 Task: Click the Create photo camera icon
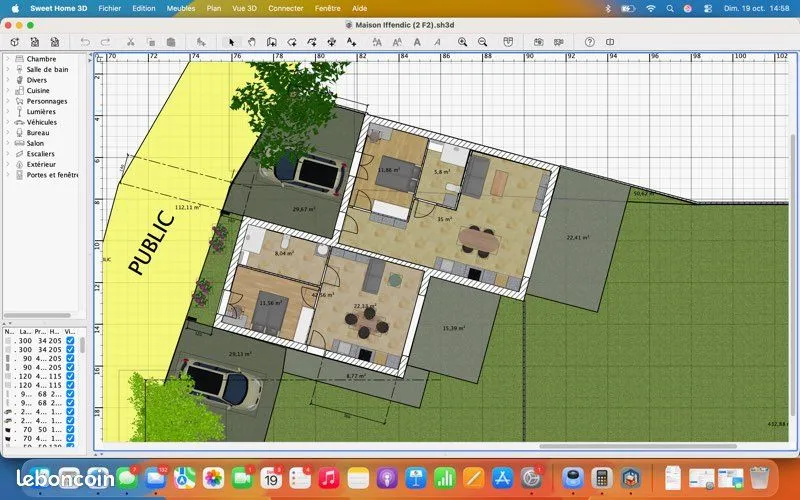tap(538, 42)
